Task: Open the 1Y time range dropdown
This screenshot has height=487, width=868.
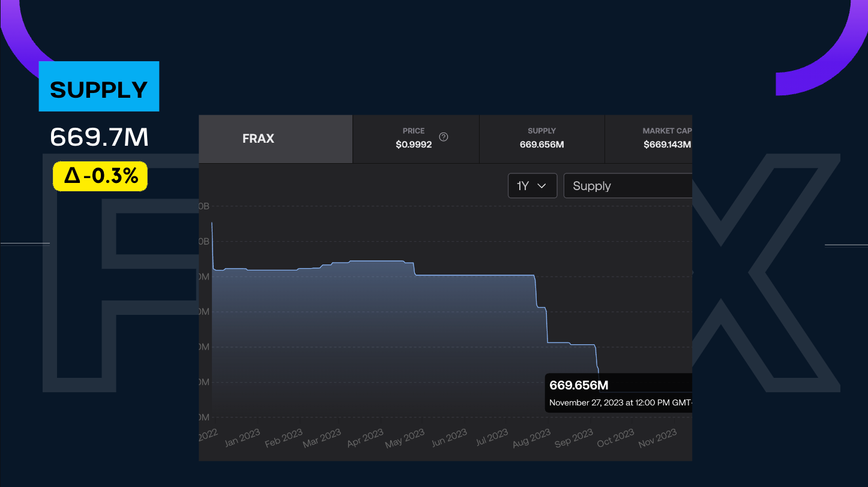Action: (532, 186)
